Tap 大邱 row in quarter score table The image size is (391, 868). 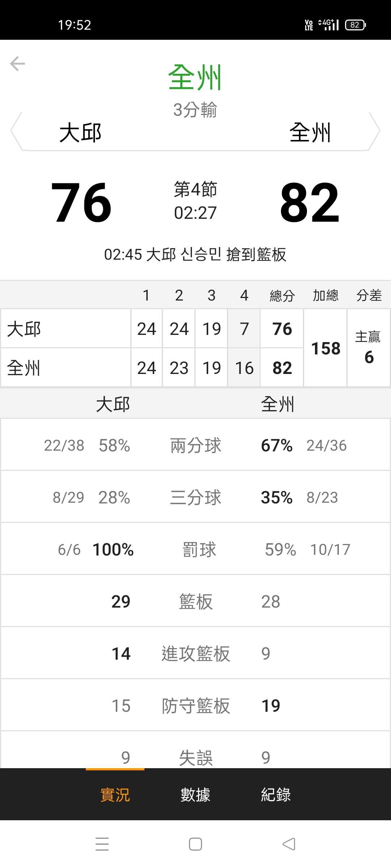point(65,329)
